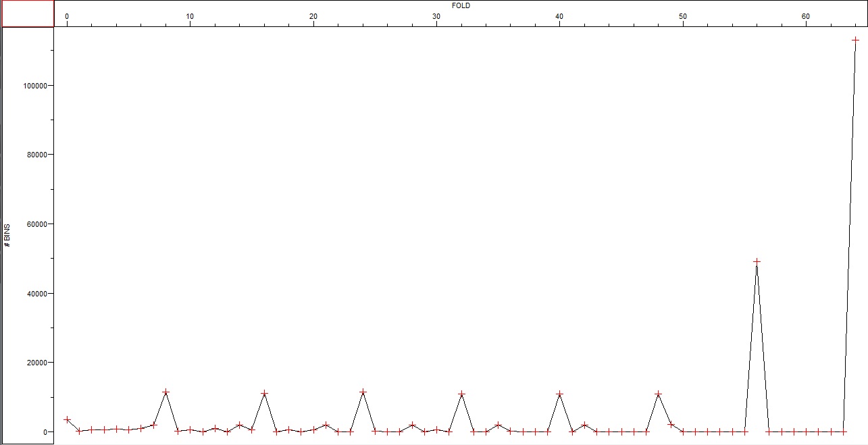Select the peak marker at fold 24
The width and height of the screenshot is (868, 445).
[x=363, y=392]
